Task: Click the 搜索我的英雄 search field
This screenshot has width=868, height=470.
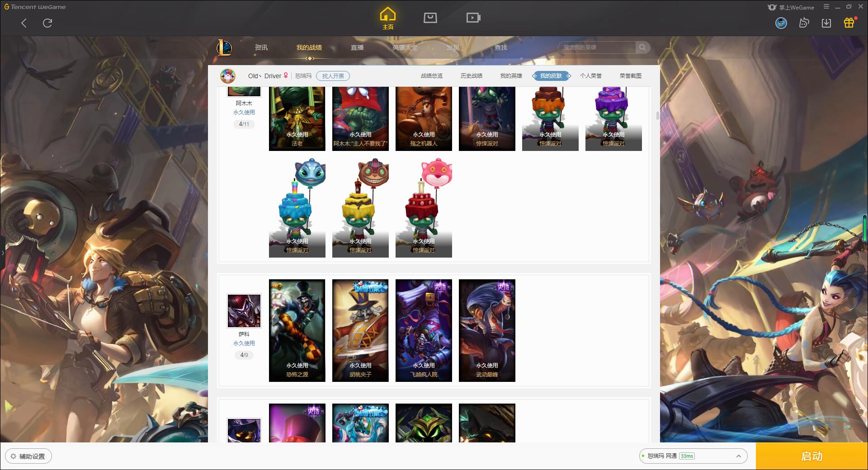Action: [598, 47]
